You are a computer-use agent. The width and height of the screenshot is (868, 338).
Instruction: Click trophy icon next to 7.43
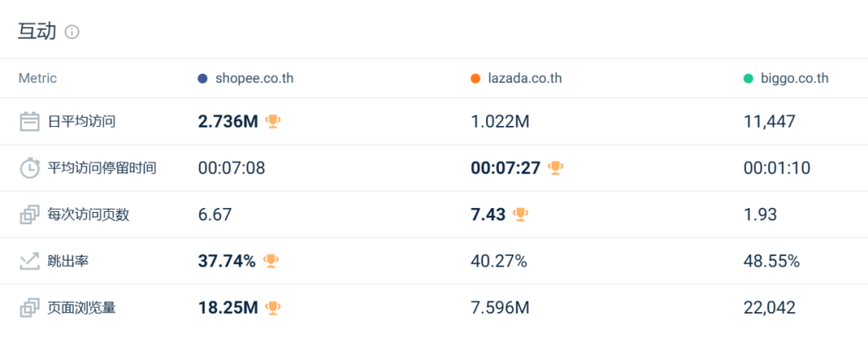(521, 214)
